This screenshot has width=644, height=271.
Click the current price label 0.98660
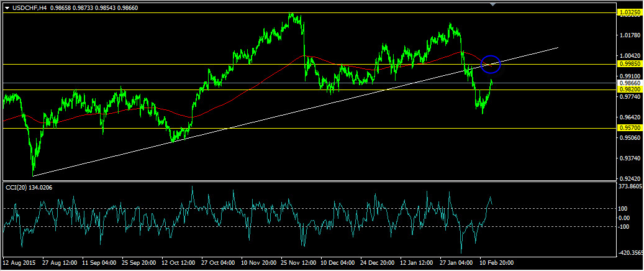point(629,83)
